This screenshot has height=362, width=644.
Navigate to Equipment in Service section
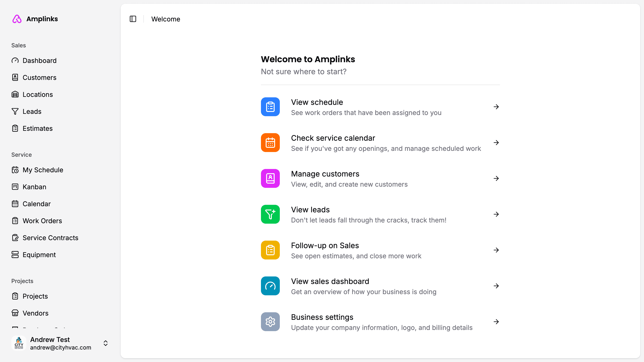[x=39, y=255]
